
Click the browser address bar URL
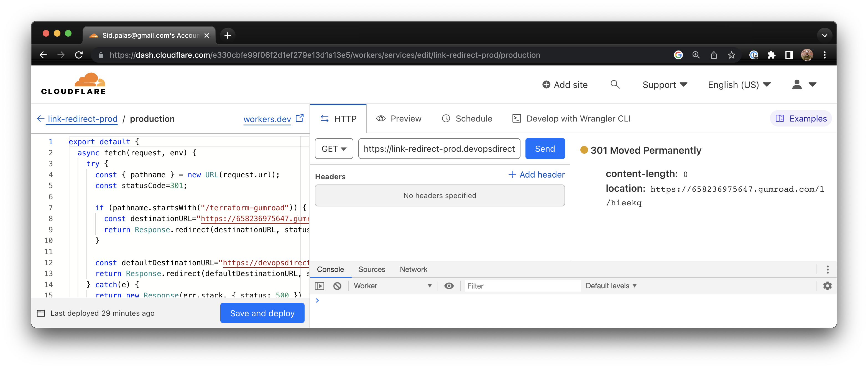coord(325,55)
